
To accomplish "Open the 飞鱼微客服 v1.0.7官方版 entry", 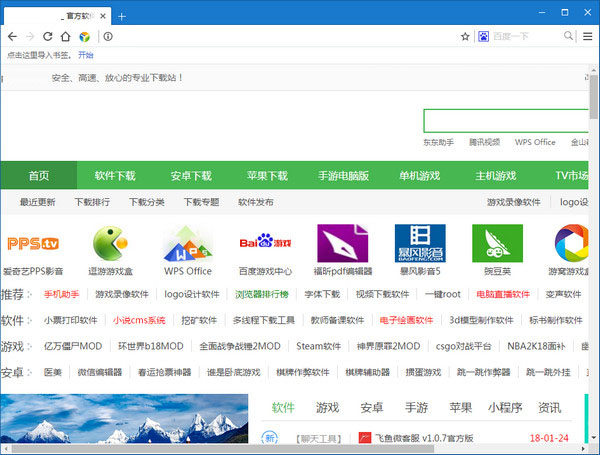I will 424,438.
